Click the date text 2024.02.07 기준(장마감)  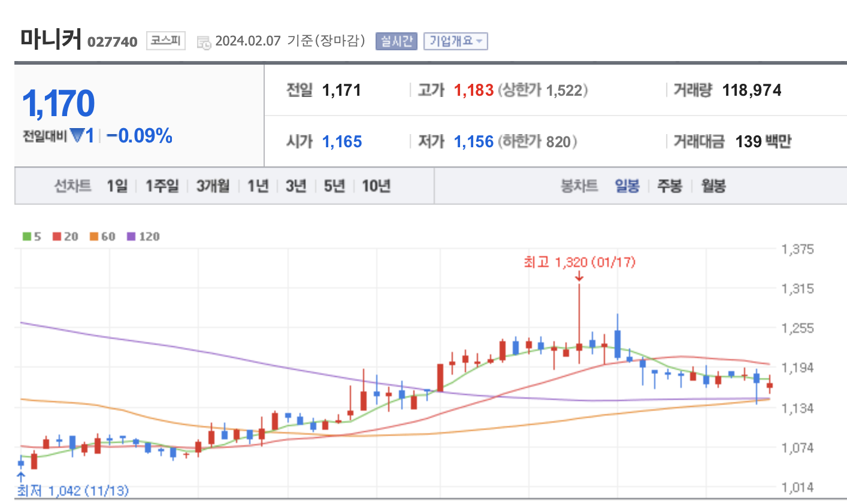click(290, 41)
